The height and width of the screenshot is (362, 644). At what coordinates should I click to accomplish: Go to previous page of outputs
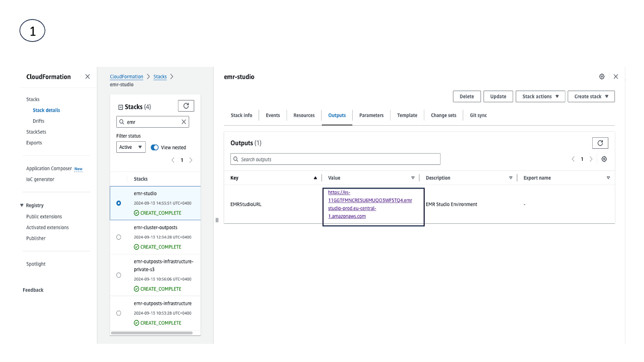click(573, 159)
